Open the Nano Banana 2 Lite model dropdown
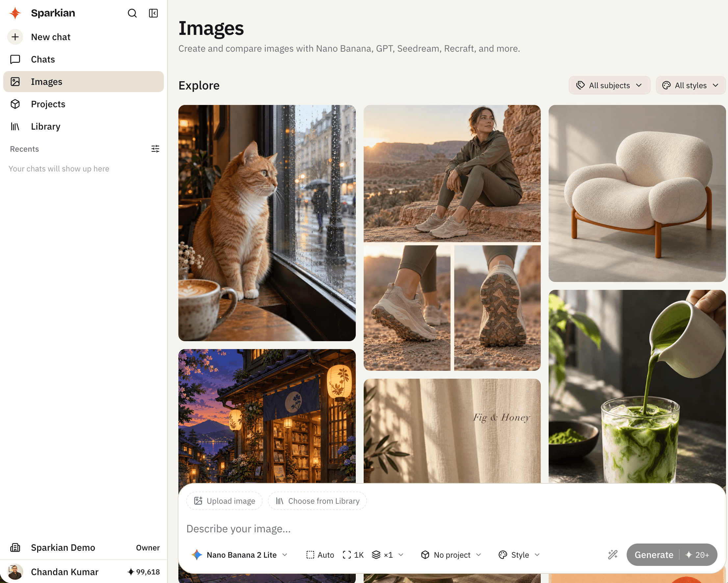 [240, 555]
